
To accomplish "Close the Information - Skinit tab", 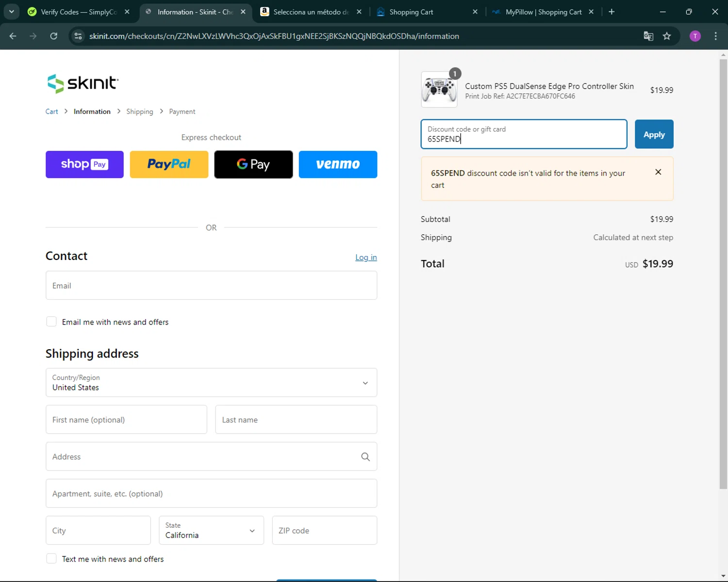I will (x=243, y=12).
